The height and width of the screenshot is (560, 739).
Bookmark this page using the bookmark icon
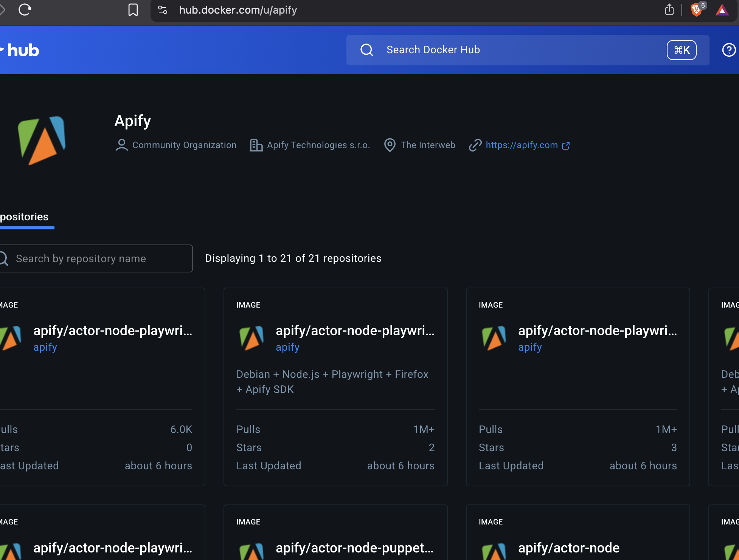[133, 10]
